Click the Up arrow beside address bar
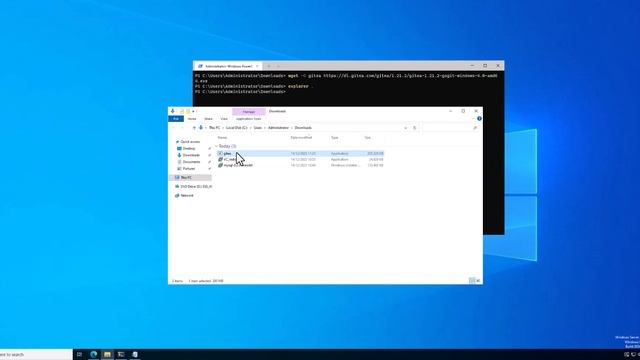640x360 pixels. (x=194, y=128)
